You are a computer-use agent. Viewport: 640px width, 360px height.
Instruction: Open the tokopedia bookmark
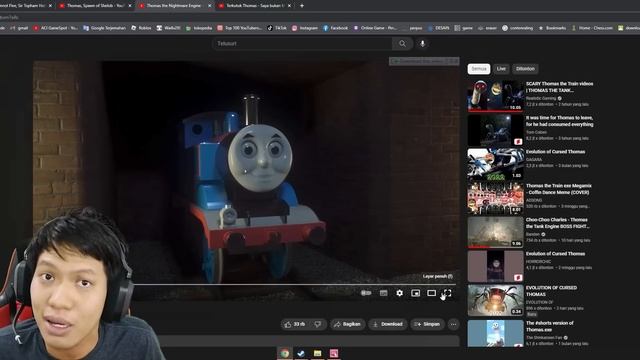click(199, 28)
